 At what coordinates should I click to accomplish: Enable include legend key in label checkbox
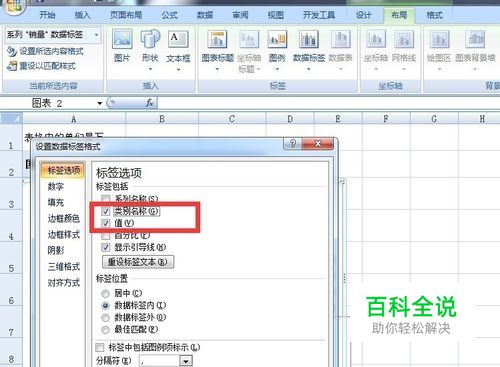(x=100, y=347)
